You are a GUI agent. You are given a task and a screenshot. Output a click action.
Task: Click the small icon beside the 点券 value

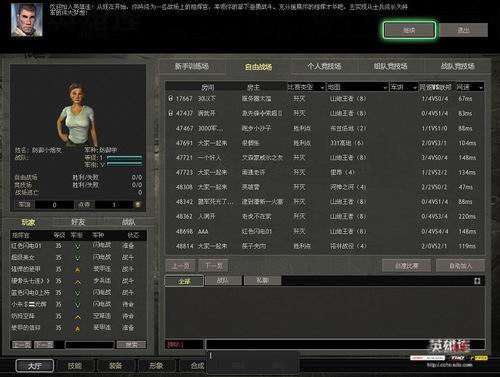pyautogui.click(x=137, y=204)
